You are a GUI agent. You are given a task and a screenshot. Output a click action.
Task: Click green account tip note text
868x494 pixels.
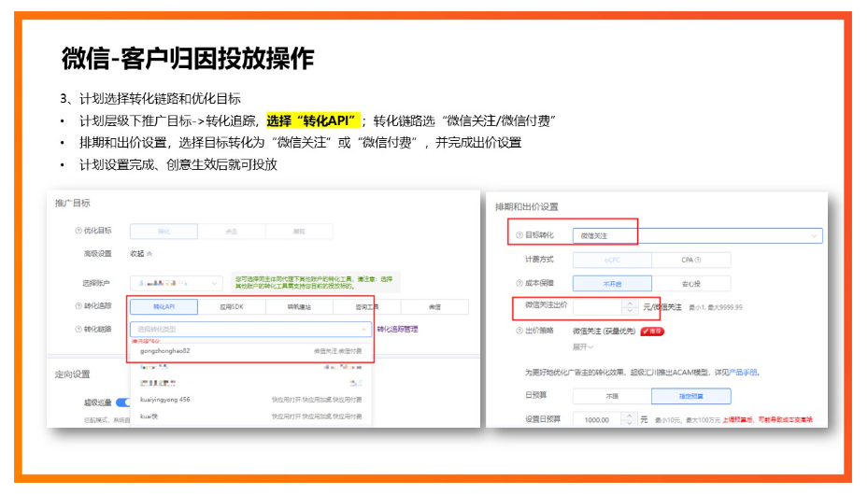(x=315, y=283)
